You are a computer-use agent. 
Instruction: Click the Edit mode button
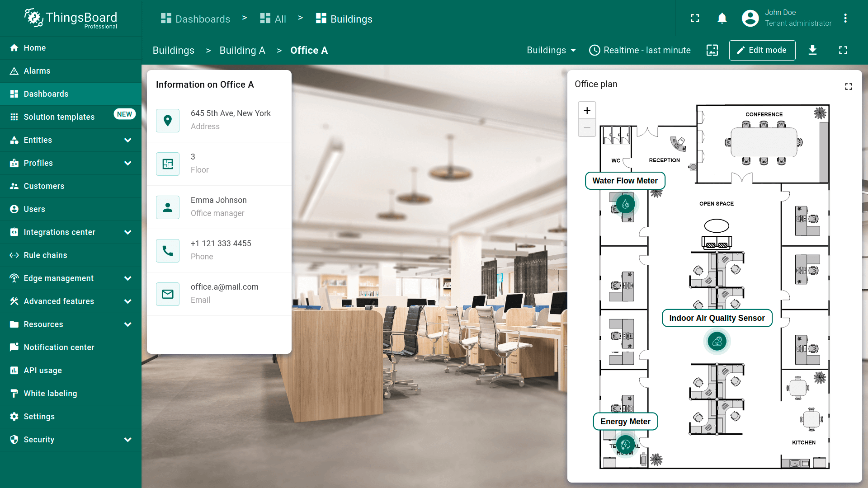(762, 50)
